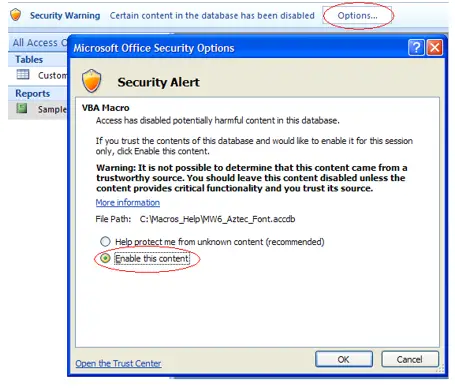Open the Trust Center link
455x390 pixels.
coord(118,363)
